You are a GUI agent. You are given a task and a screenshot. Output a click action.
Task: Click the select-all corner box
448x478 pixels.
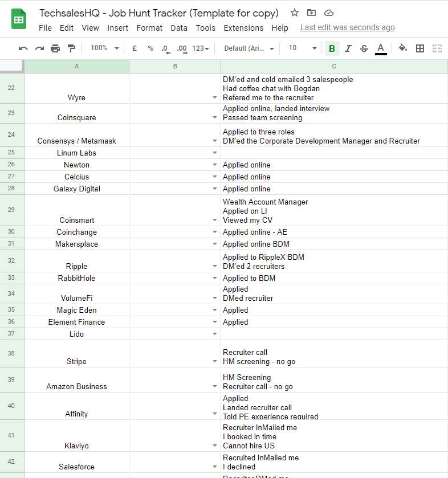(x=11, y=66)
